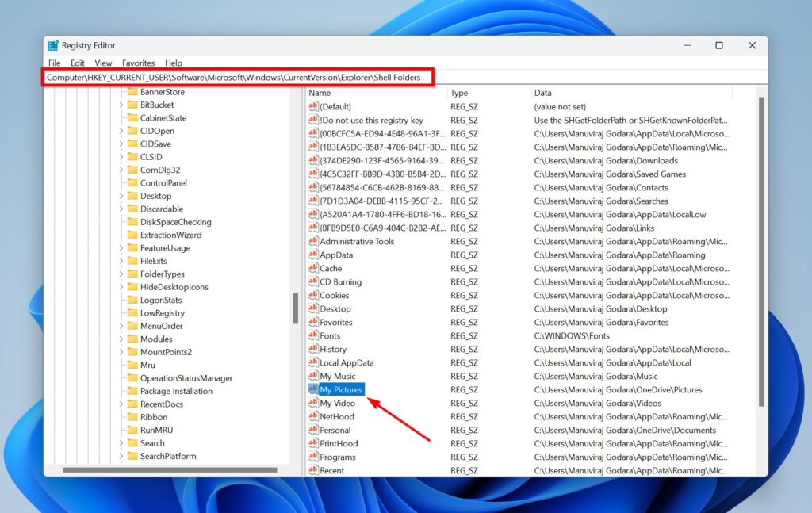
Task: Open the File menu
Action: [x=53, y=63]
